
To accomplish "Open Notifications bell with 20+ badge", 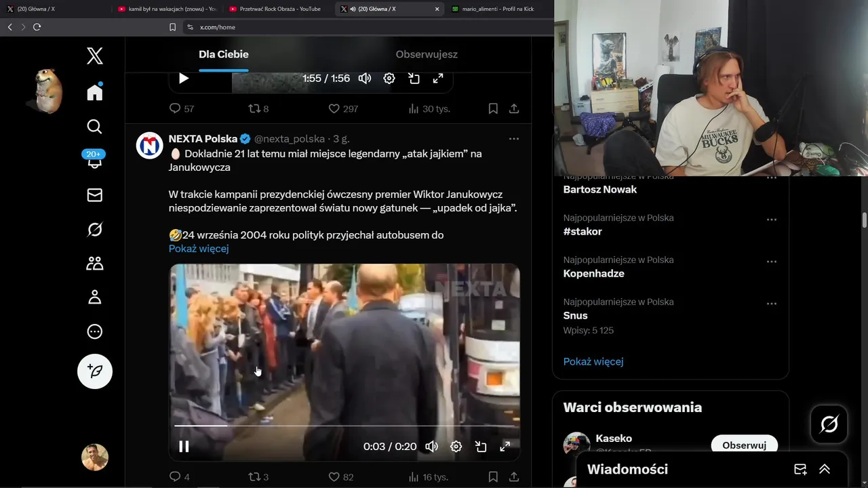I will coord(94,160).
